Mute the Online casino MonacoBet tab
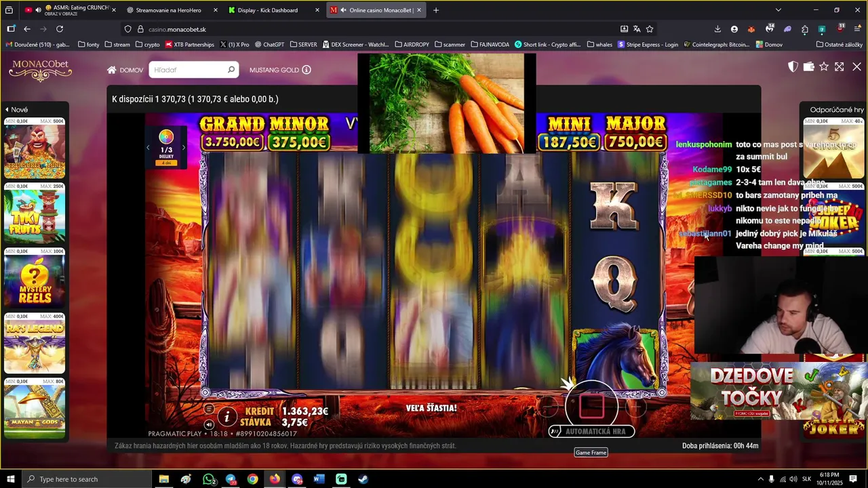868x488 pixels. 343,10
